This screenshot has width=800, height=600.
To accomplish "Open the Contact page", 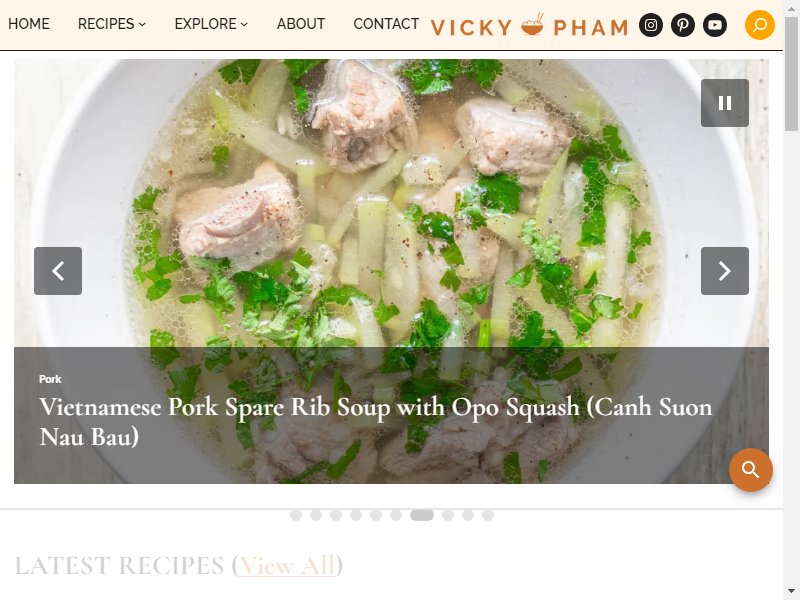I will pos(386,24).
